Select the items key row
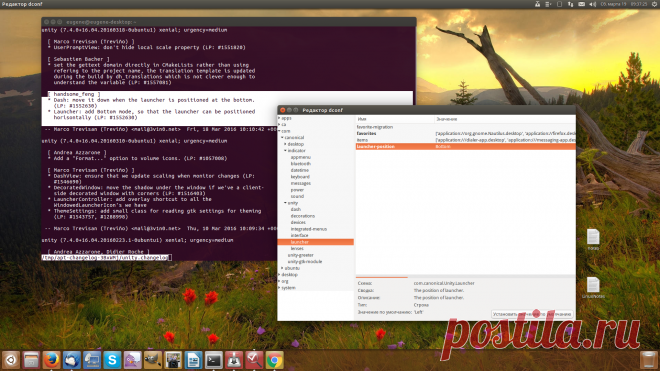Screen dimensions: 660x371 466,140
